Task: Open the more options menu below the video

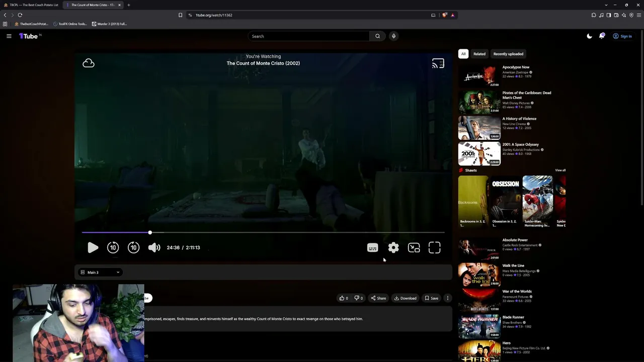Action: 448,298
